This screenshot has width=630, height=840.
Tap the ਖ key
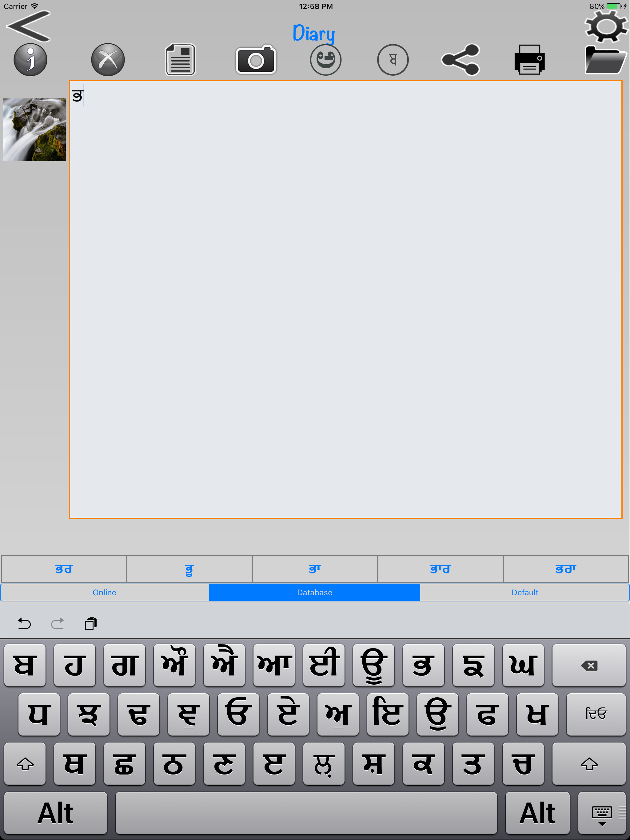point(537,715)
